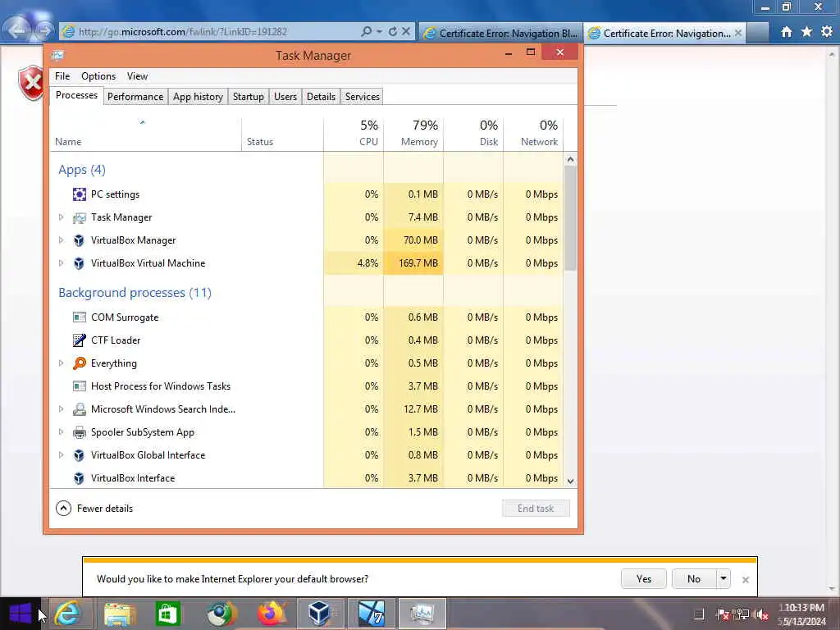This screenshot has height=630, width=840.
Task: Expand the Spooler SubSystem App row
Action: (x=61, y=432)
